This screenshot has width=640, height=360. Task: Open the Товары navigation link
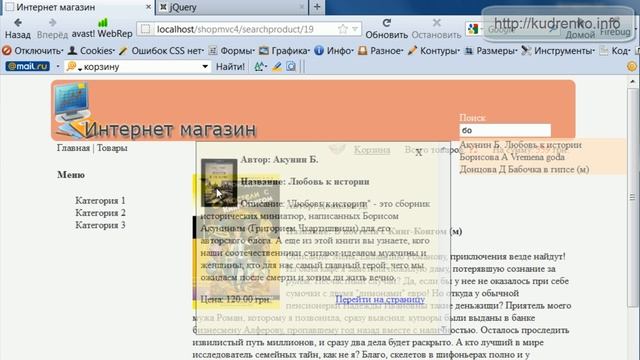(112, 148)
